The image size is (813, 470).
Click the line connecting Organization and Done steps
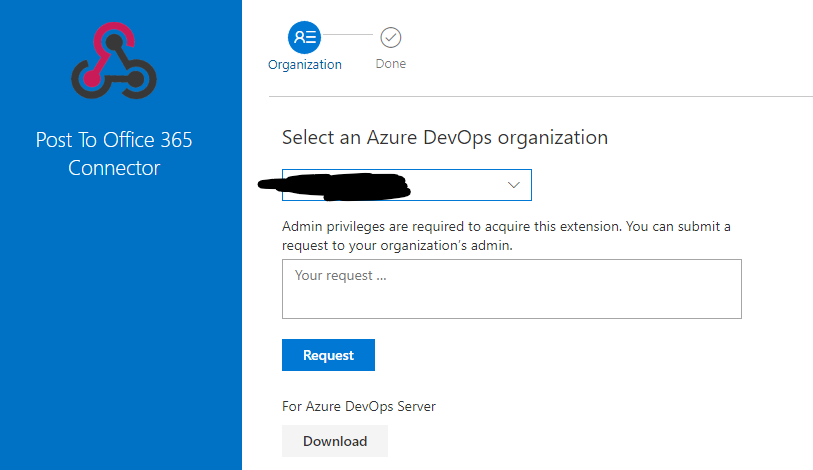(347, 37)
